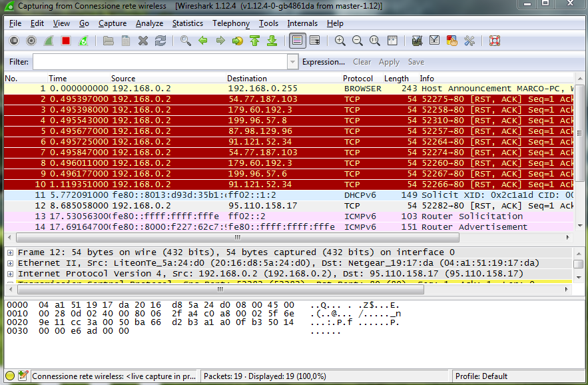Open the Filter history dropdown arrow
This screenshot has height=385, width=588.
pyautogui.click(x=292, y=62)
